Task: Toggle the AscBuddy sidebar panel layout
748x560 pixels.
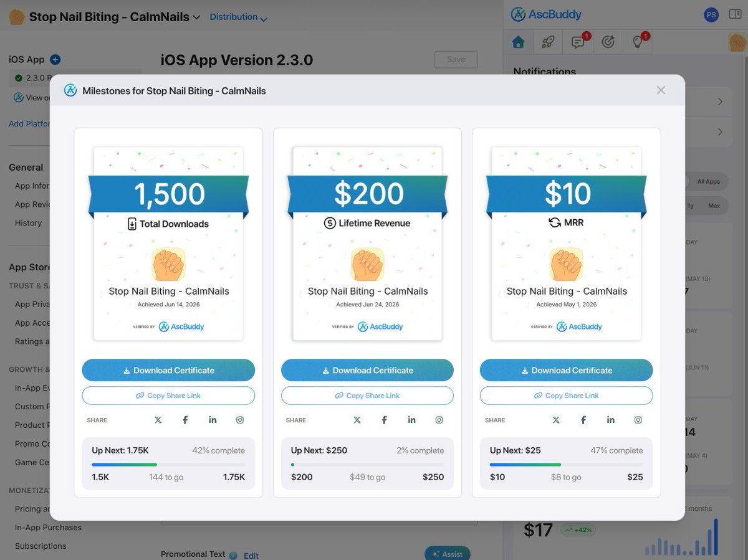Action: coord(735,14)
